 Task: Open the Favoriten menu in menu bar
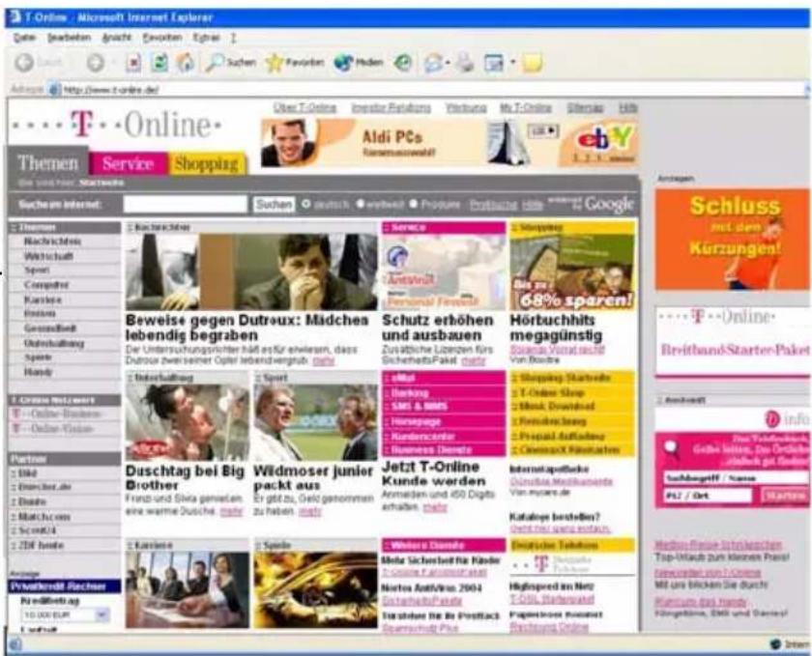click(162, 38)
